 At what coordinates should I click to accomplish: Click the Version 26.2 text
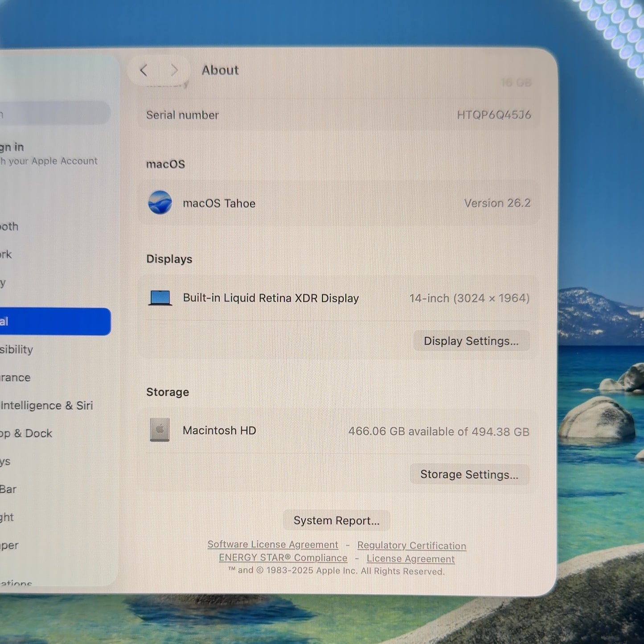[x=497, y=203]
